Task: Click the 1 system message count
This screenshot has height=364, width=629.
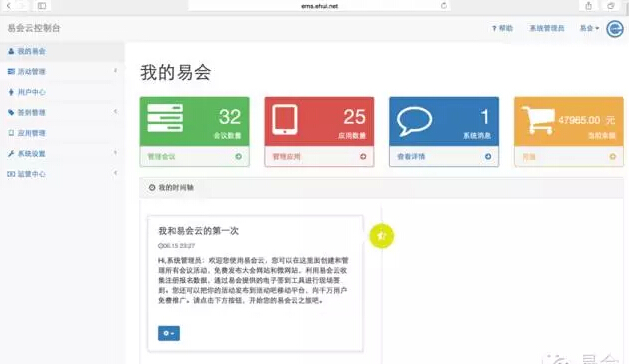Action: click(x=485, y=117)
